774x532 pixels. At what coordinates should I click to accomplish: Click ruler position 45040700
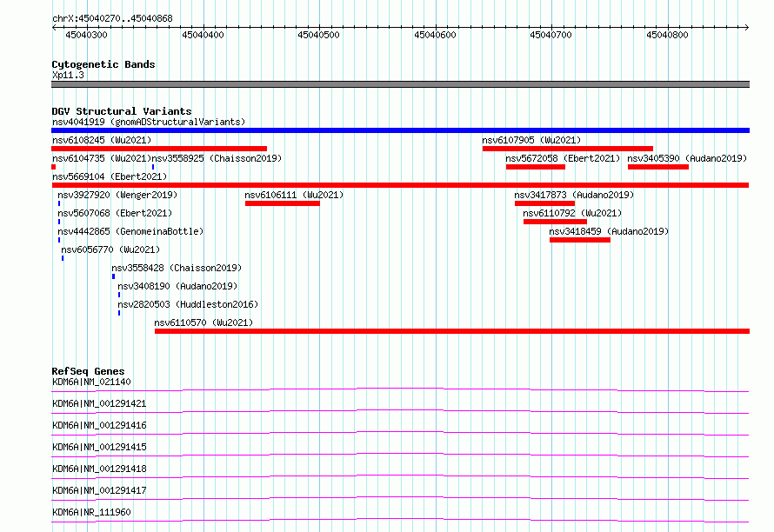[x=550, y=35]
